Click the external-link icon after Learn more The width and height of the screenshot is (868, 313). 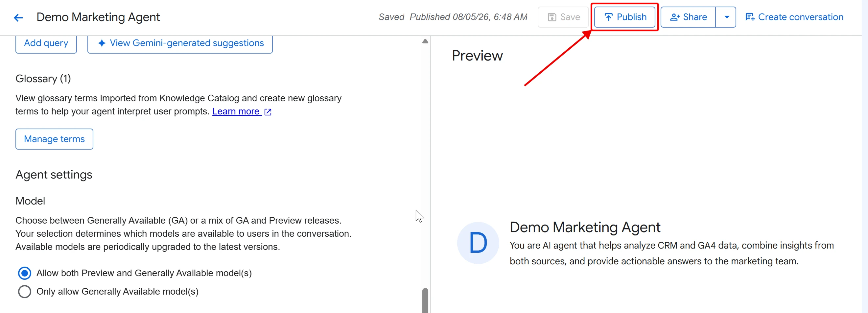coord(268,112)
